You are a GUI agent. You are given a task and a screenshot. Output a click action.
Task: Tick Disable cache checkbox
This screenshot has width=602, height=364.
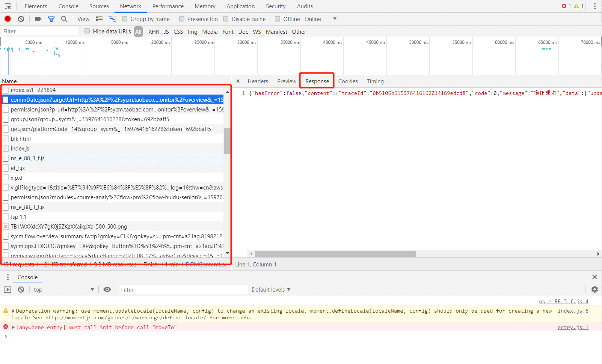click(x=226, y=19)
